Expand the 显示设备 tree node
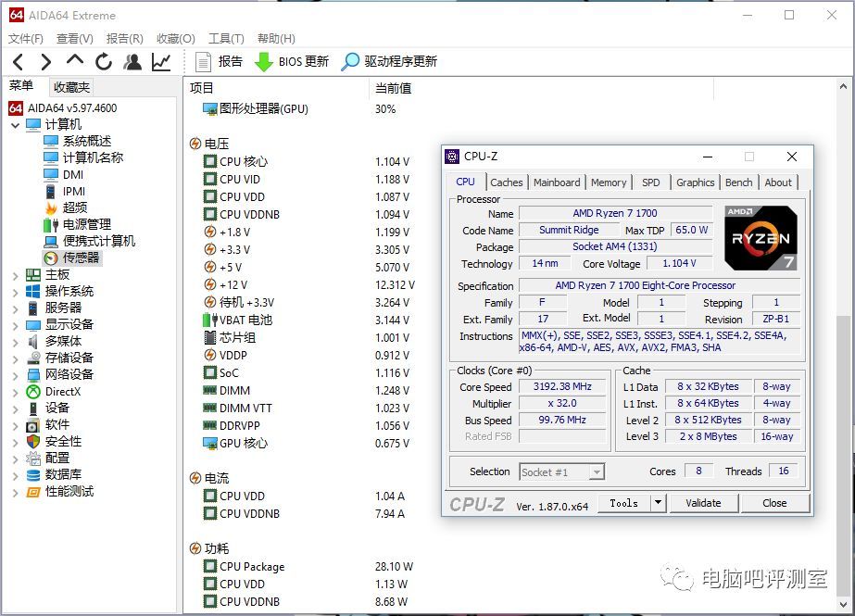855x616 pixels. [15, 326]
